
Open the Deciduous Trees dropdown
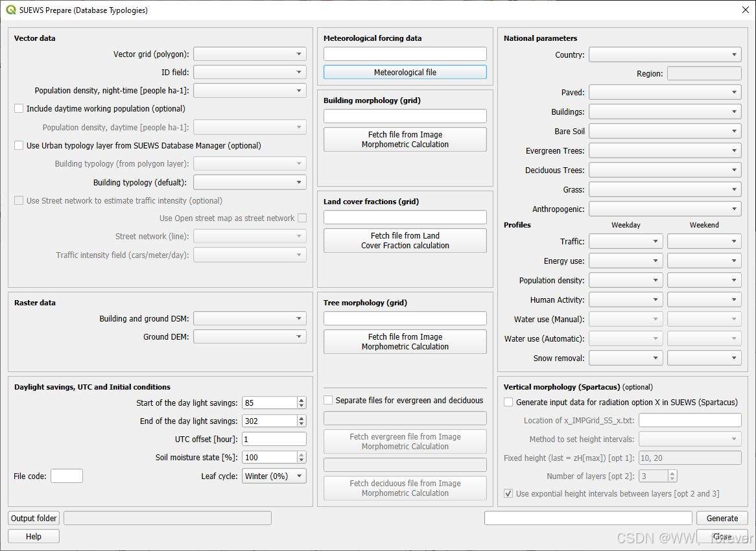(x=665, y=170)
